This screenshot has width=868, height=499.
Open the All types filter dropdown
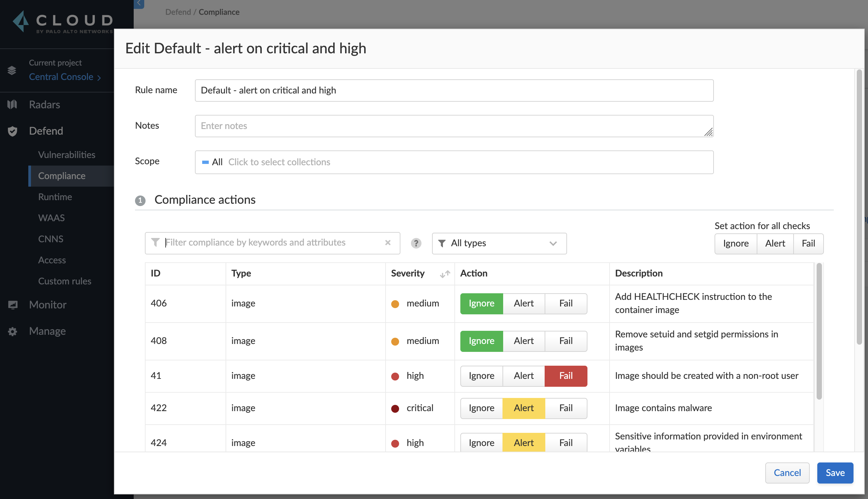point(499,243)
